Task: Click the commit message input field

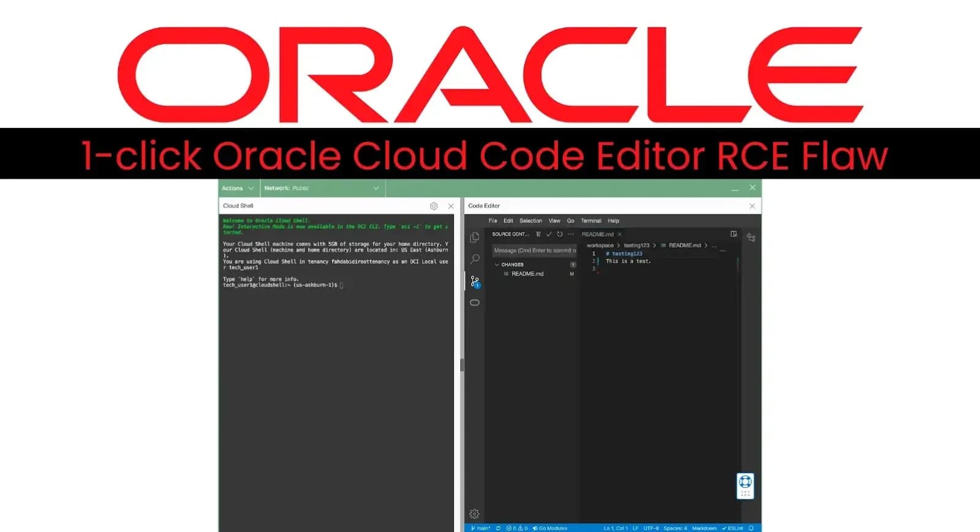Action: tap(534, 250)
